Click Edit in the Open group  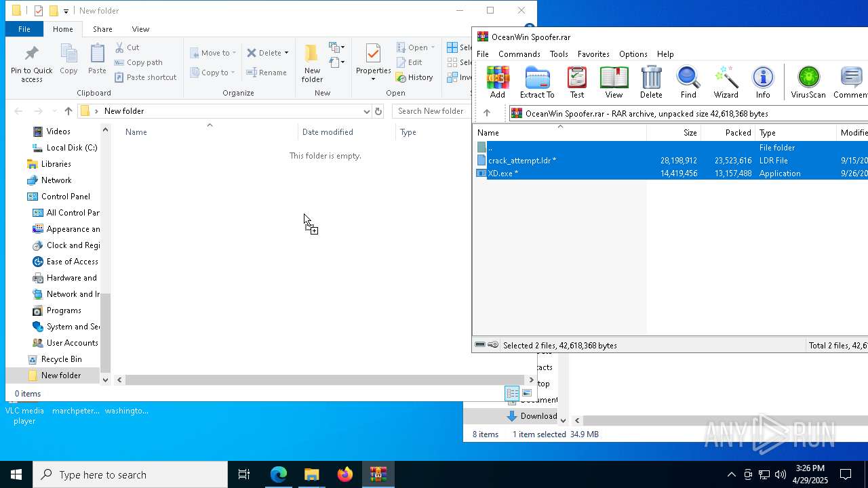point(409,62)
